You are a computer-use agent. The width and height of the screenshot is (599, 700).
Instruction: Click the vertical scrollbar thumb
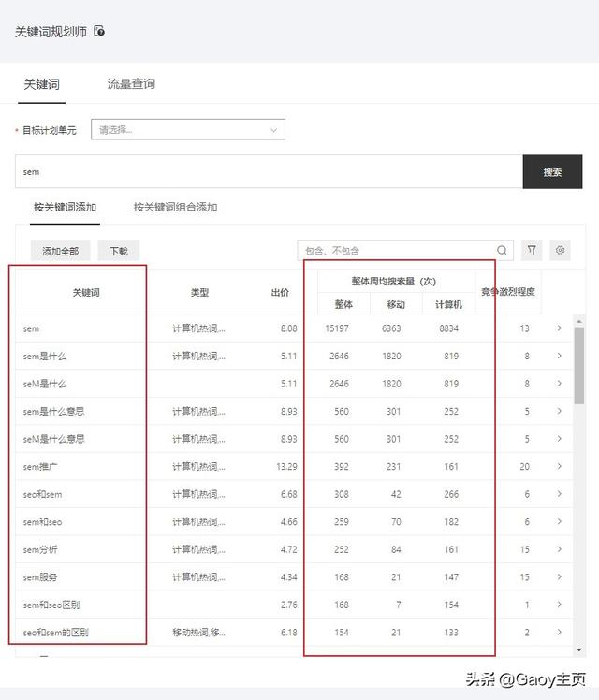pyautogui.click(x=579, y=365)
